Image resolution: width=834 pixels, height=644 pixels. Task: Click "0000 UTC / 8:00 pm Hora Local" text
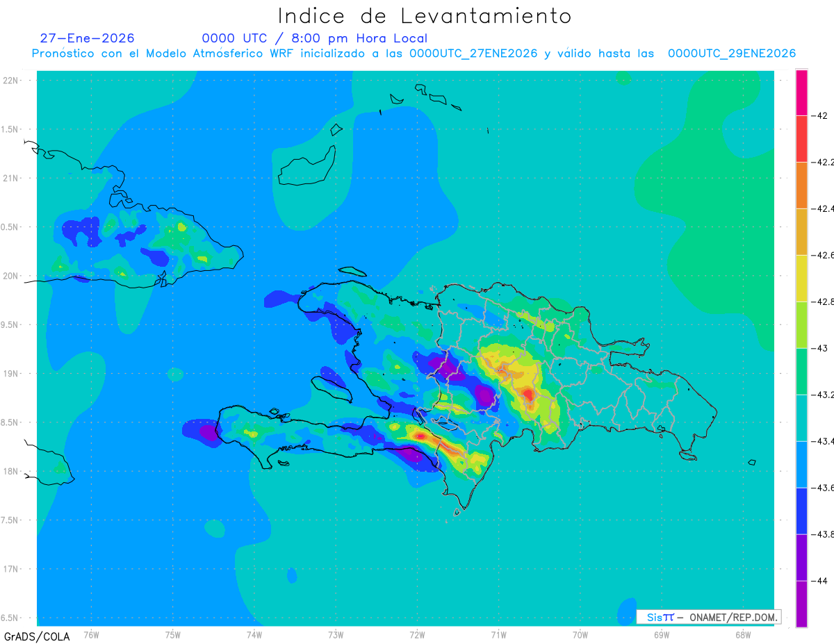(314, 39)
